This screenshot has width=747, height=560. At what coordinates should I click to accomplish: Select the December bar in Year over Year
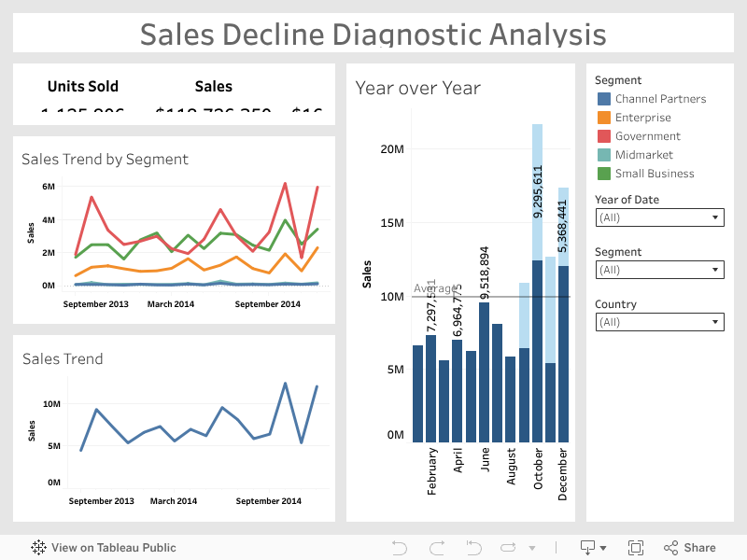(563, 355)
